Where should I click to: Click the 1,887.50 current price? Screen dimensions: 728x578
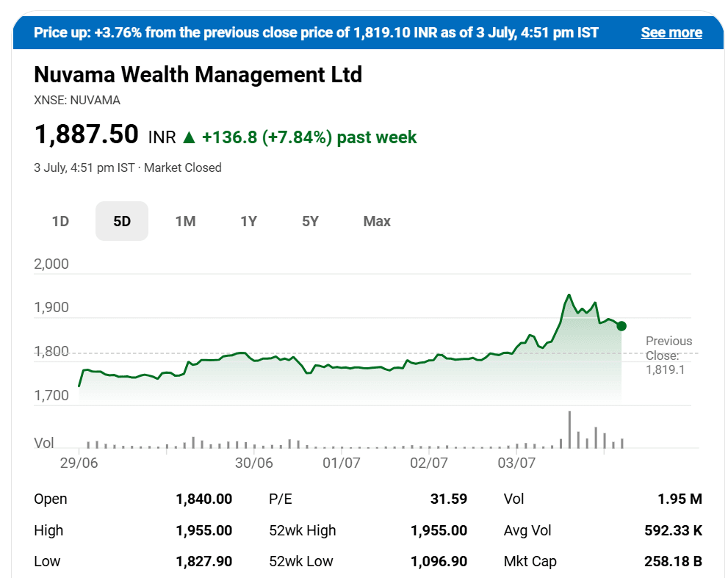87,134
